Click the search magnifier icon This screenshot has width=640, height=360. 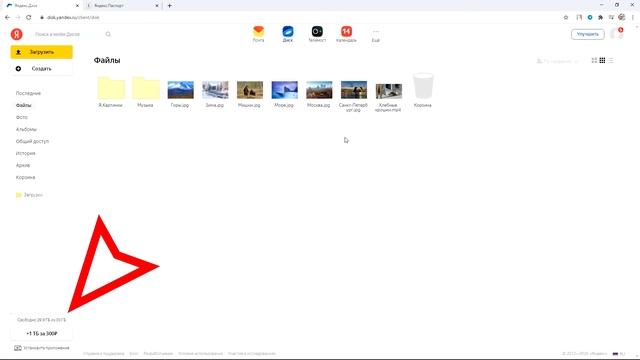tap(108, 34)
